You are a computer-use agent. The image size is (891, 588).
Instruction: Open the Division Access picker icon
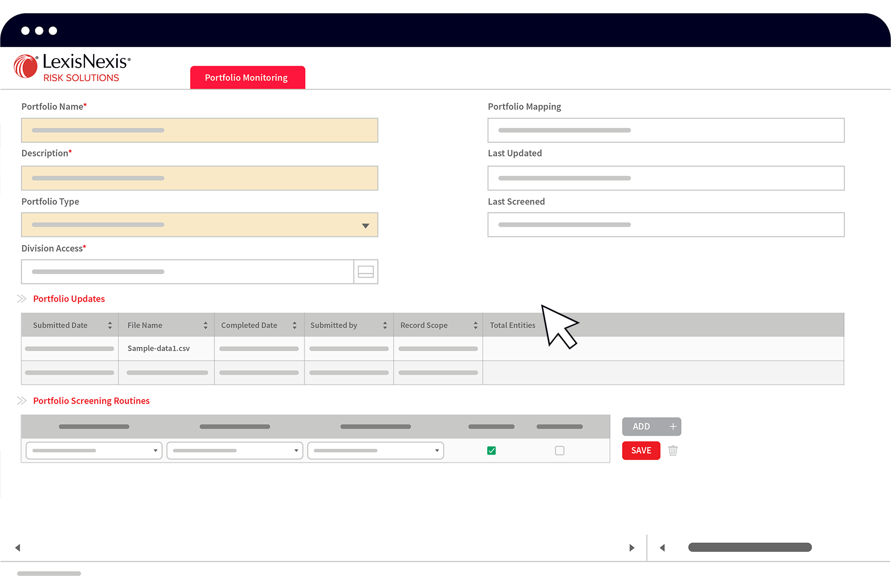point(366,272)
